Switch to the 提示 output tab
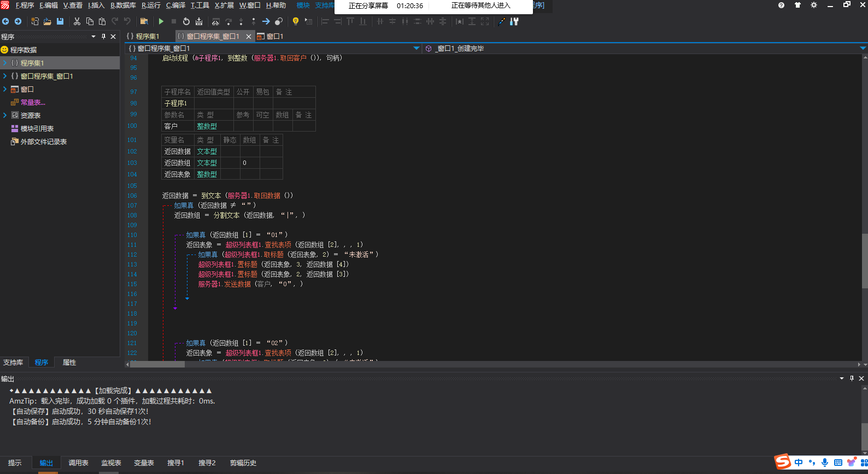Image resolution: width=868 pixels, height=474 pixels. point(15,463)
